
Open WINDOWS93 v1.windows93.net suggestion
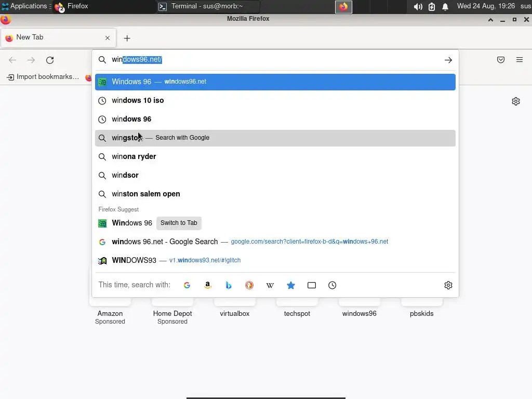275,260
